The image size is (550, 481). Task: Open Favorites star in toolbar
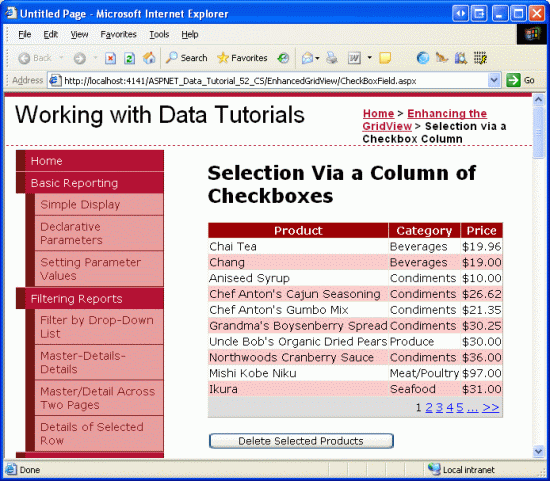click(242, 58)
